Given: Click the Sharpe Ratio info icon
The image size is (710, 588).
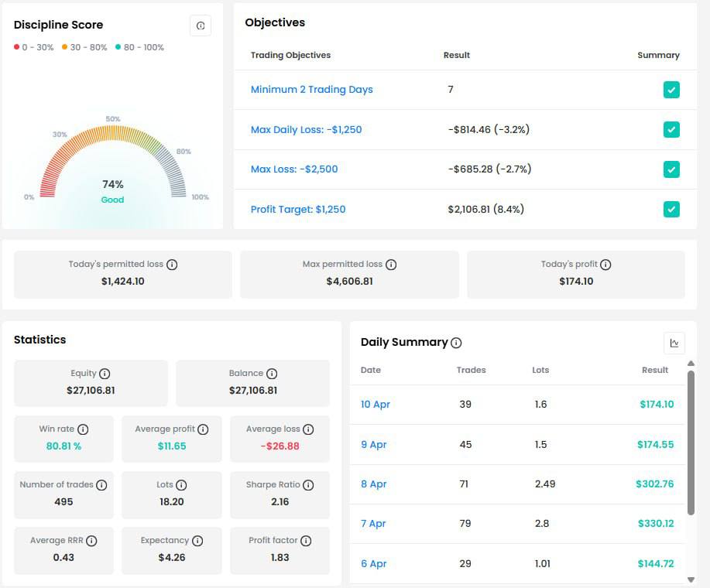Looking at the screenshot, I should (308, 485).
